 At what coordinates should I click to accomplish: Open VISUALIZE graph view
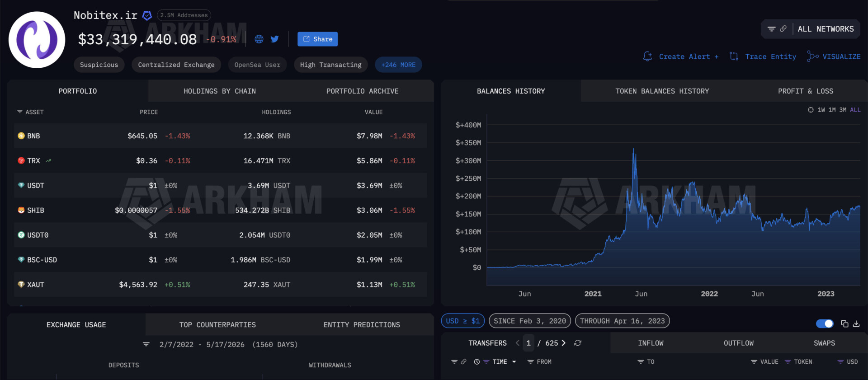coord(834,56)
